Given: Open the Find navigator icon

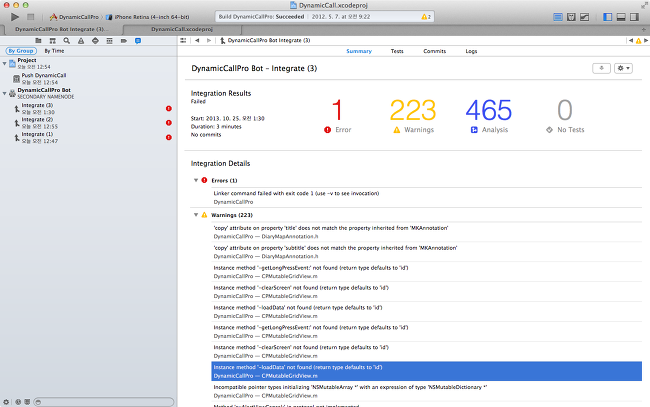Looking at the screenshot, I should [x=67, y=41].
